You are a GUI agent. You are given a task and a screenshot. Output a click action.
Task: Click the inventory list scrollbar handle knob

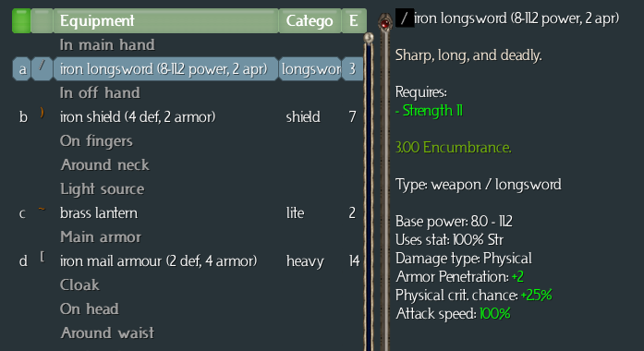click(x=369, y=38)
